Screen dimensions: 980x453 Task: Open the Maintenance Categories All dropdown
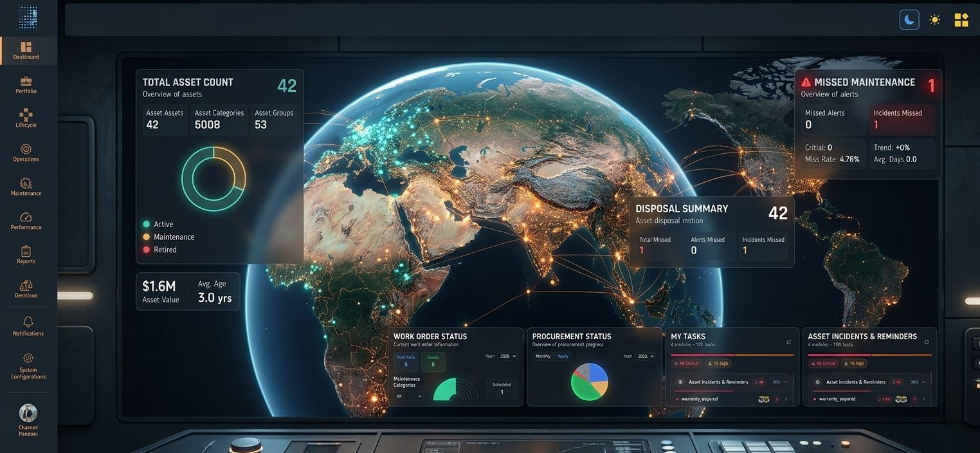coord(408,396)
